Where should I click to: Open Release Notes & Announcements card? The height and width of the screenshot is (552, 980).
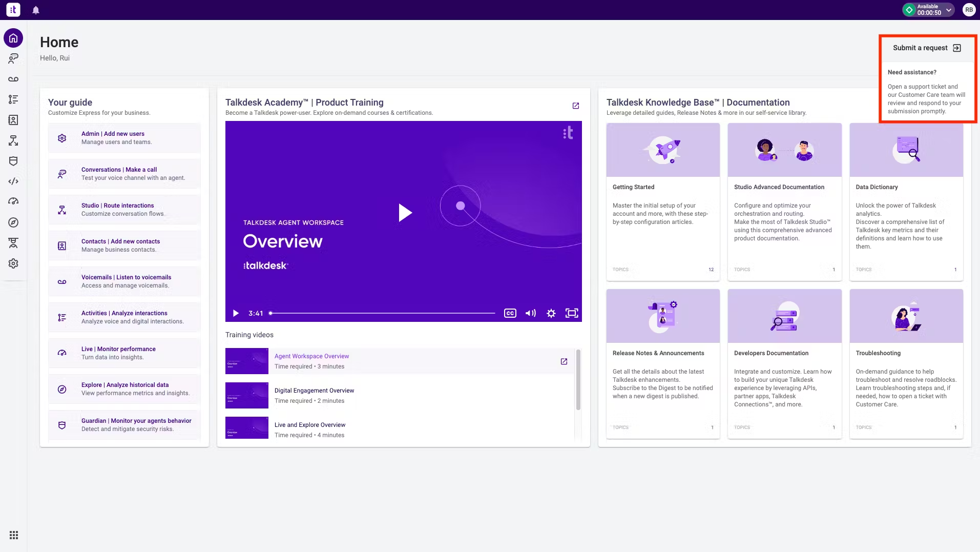[x=663, y=364]
